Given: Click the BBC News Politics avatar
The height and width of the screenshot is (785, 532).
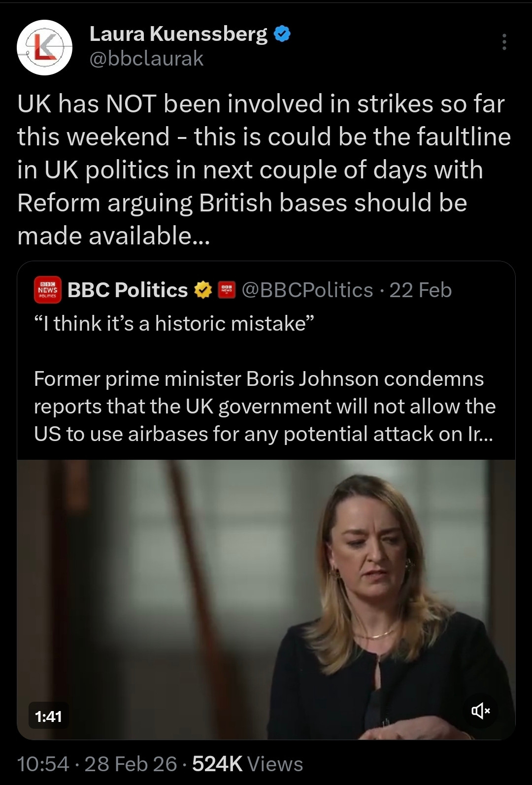Looking at the screenshot, I should (47, 290).
